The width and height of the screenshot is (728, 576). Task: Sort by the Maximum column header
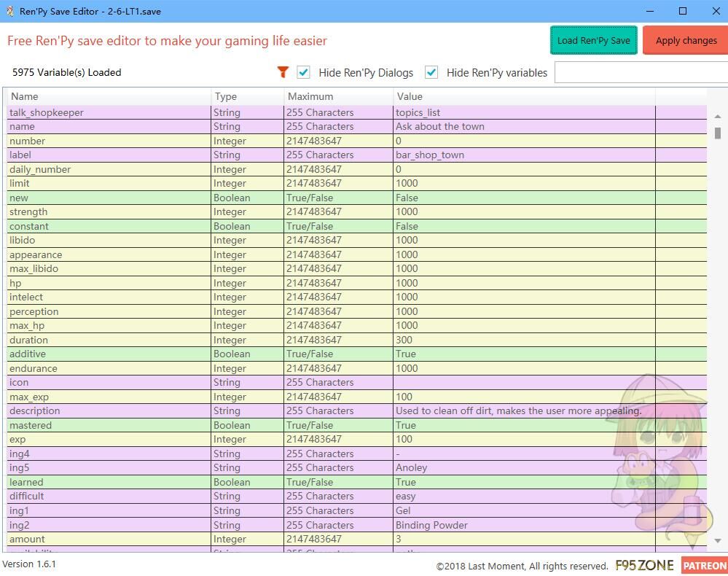(x=339, y=96)
